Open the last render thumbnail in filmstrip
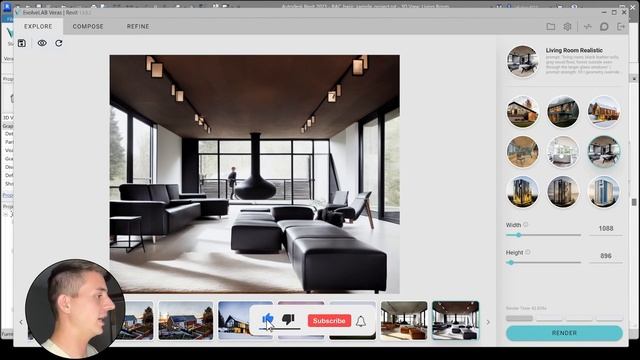Screen dimensions: 640x360 pyautogui.click(x=456, y=321)
